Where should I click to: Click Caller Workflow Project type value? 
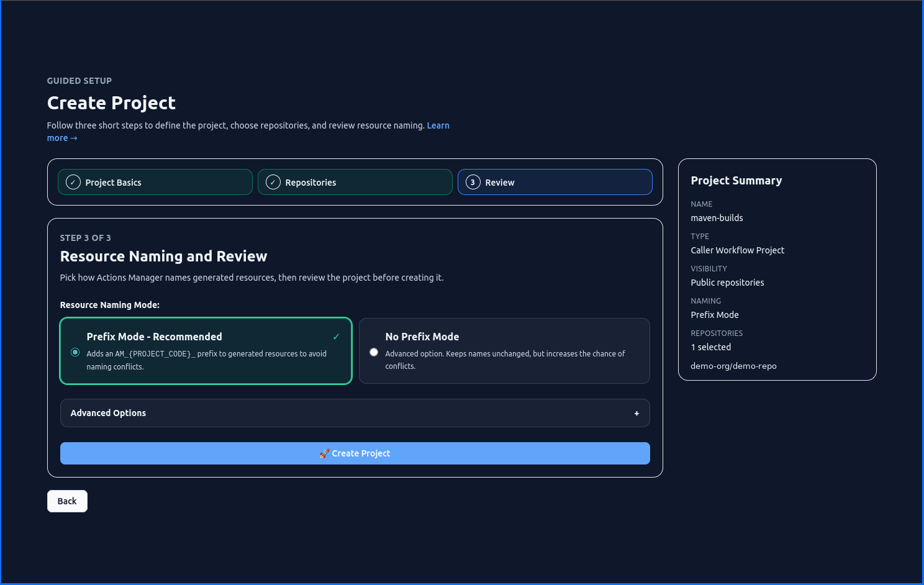tap(738, 250)
